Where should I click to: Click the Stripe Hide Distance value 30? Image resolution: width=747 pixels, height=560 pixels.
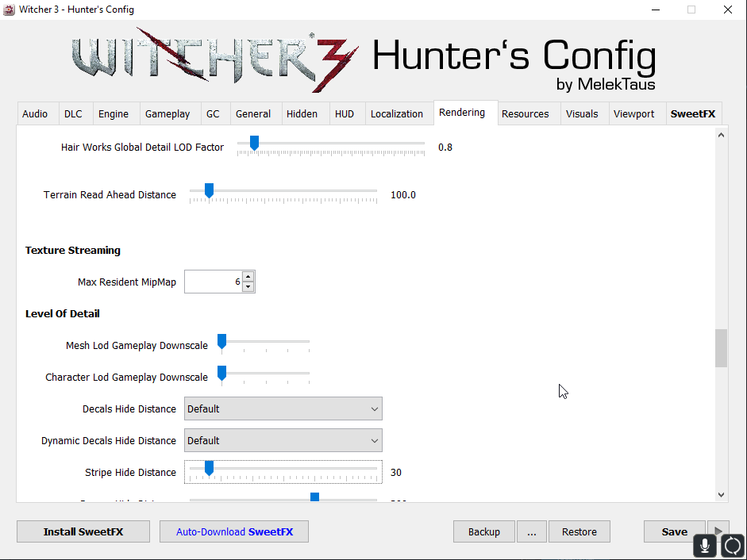(396, 473)
